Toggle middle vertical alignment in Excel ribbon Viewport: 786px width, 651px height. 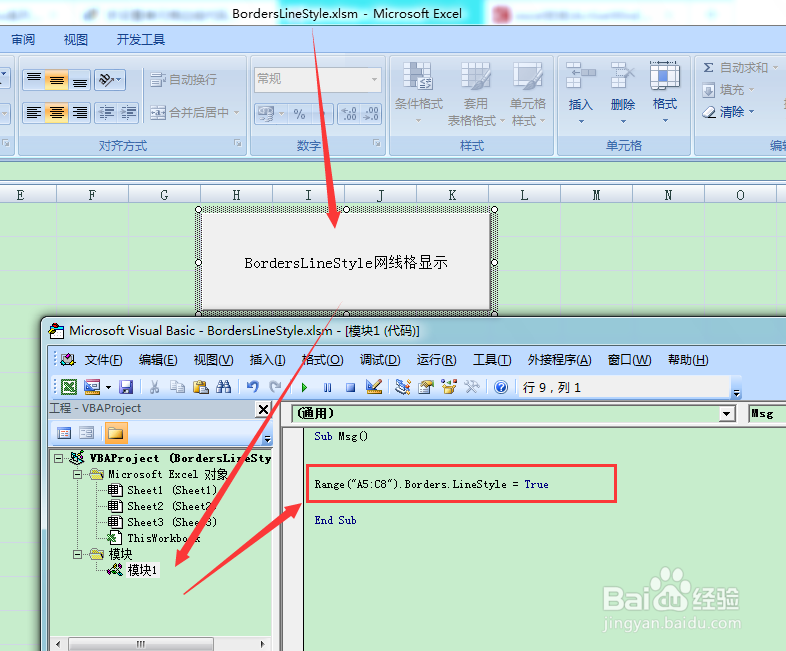57,80
